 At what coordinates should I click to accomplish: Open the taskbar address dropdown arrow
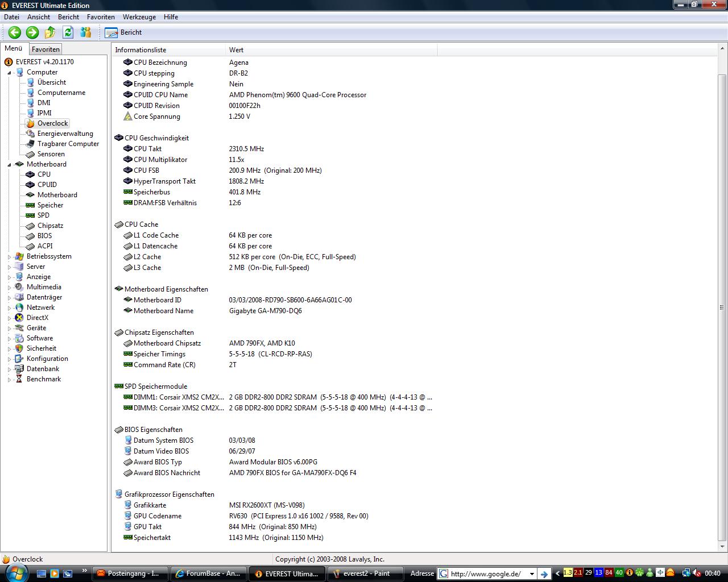click(x=532, y=574)
